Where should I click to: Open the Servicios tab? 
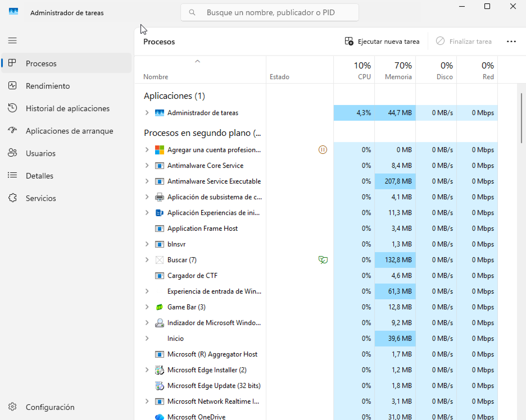pyautogui.click(x=66, y=198)
